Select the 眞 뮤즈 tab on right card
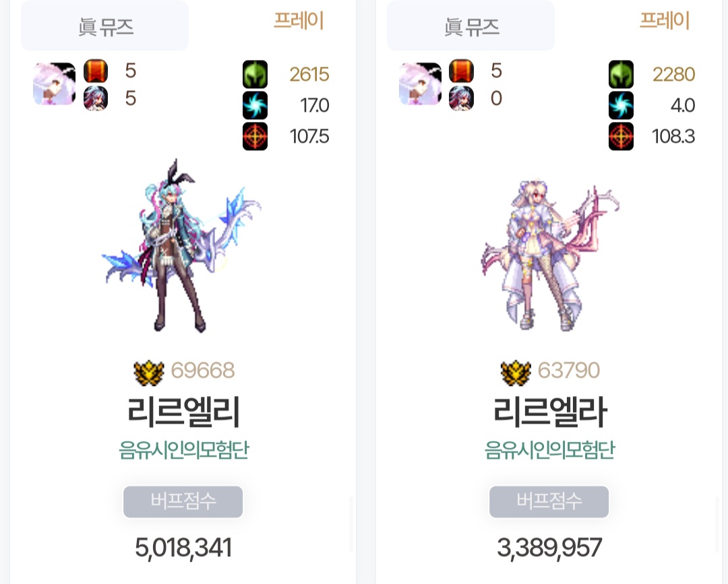This screenshot has width=728, height=584. point(471,26)
